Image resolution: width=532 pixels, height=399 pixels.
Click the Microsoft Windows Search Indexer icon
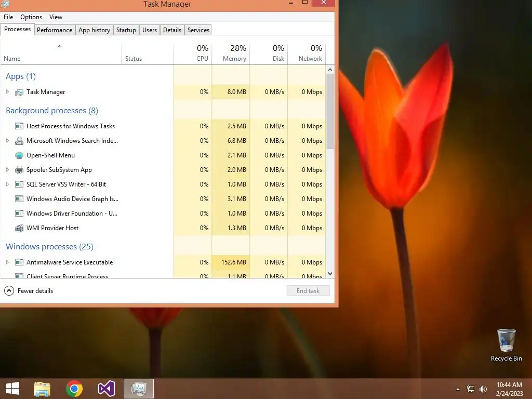pyautogui.click(x=19, y=141)
